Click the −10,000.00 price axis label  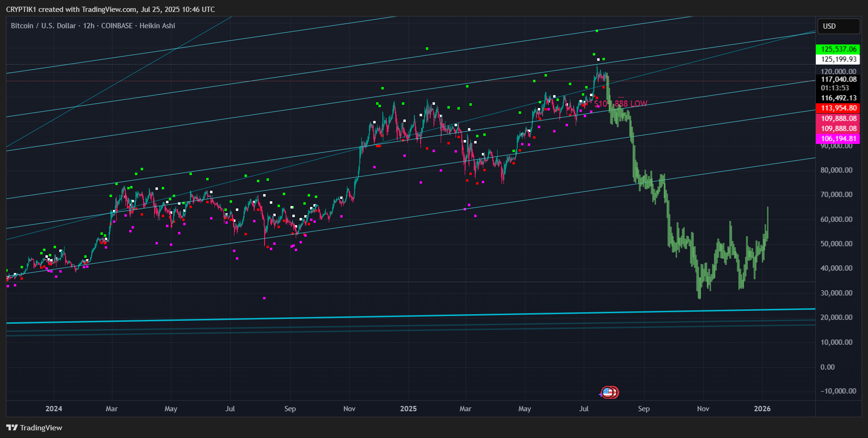point(838,391)
